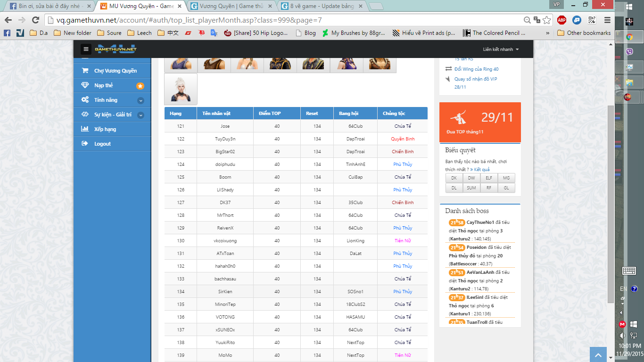Expand the Sự kiện - Giải trí submenu
This screenshot has width=644, height=362.
[x=140, y=115]
